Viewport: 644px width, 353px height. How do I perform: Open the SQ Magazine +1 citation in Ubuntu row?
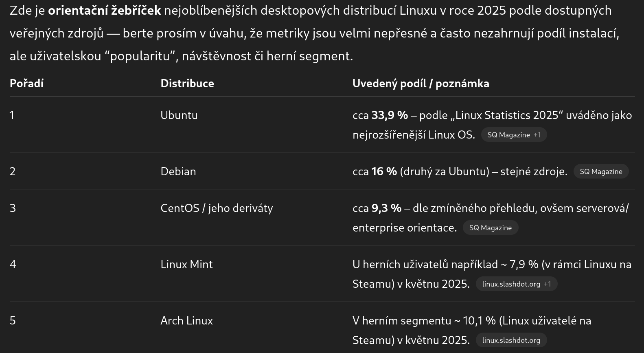514,135
